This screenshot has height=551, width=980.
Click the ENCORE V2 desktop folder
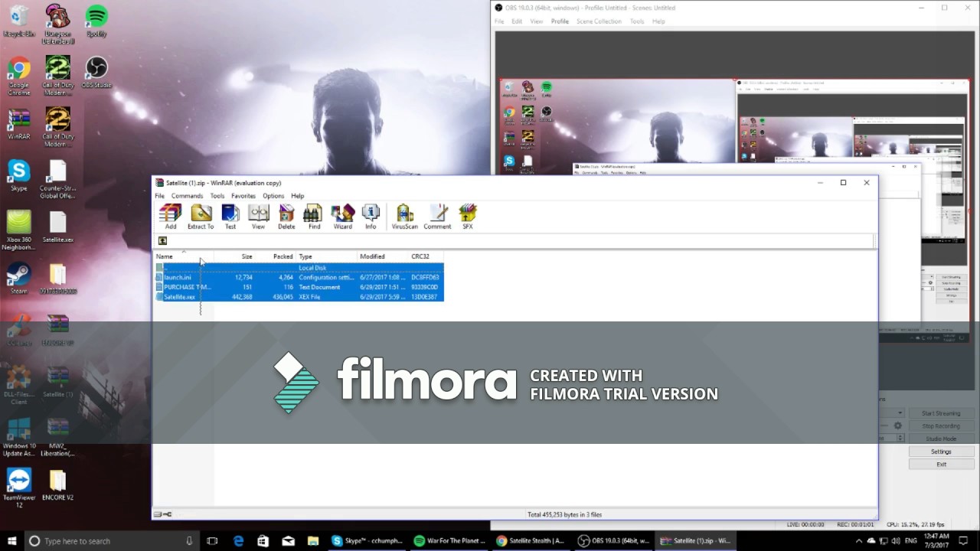pyautogui.click(x=57, y=485)
